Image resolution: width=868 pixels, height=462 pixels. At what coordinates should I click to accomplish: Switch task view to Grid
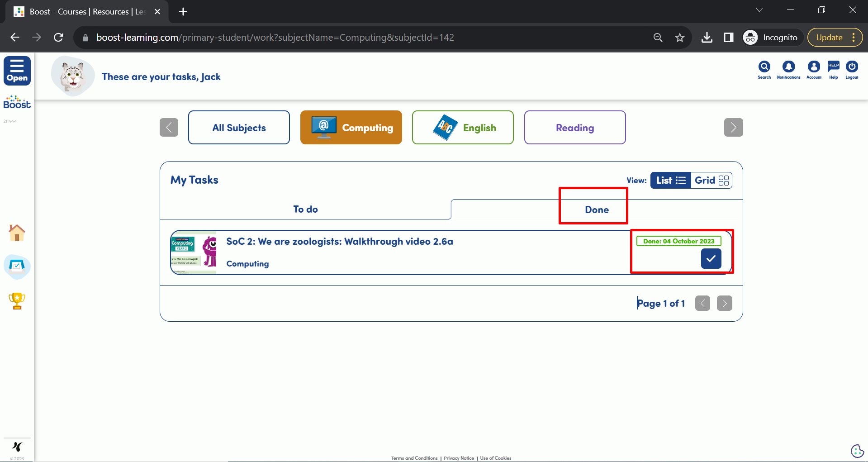711,180
